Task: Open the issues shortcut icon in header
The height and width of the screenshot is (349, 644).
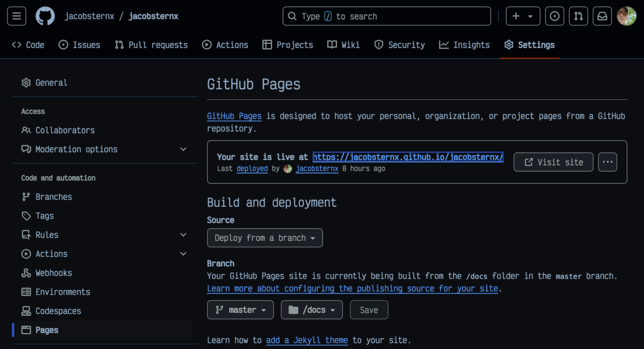Action: pos(555,17)
